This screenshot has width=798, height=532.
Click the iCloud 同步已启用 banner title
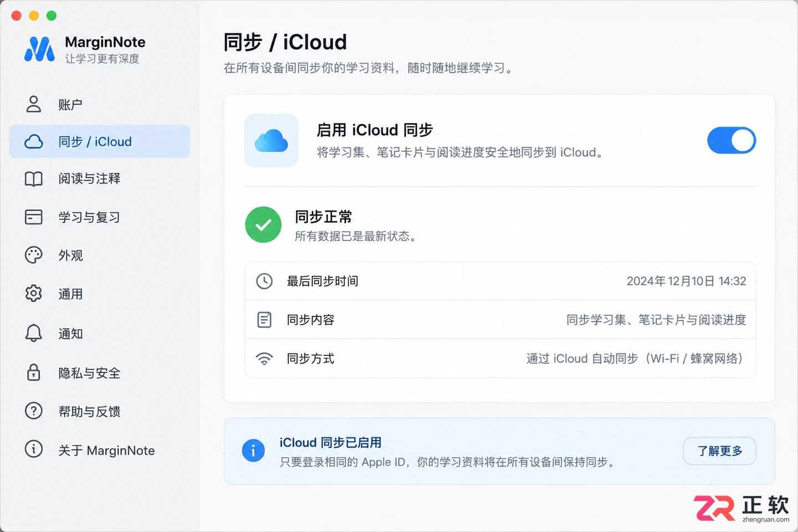coord(330,442)
